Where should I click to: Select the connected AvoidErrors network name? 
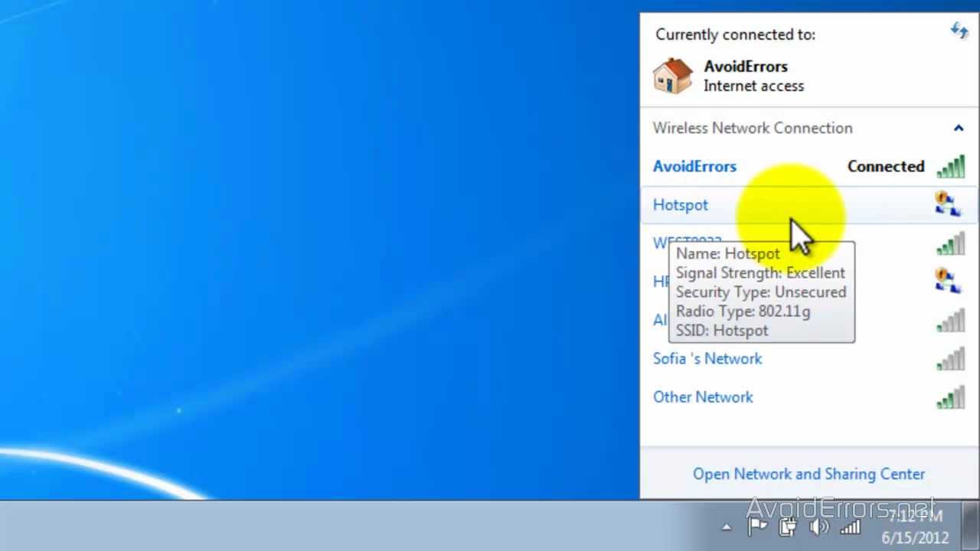click(694, 166)
